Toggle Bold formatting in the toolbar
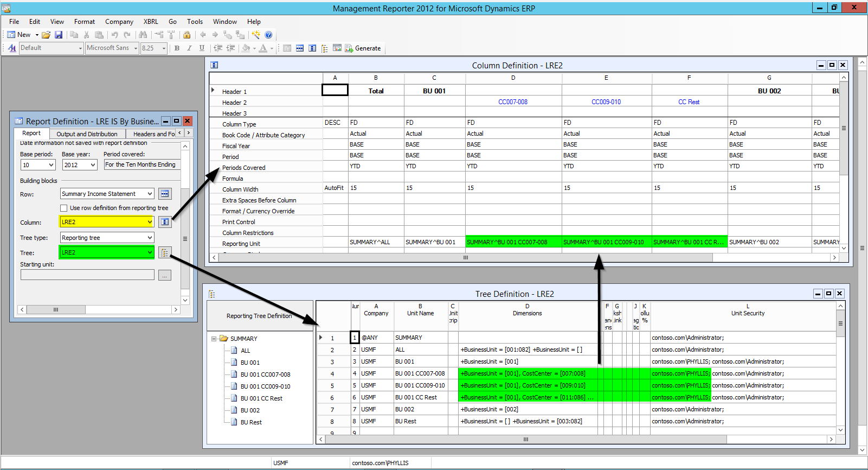This screenshot has width=868, height=470. [x=177, y=48]
